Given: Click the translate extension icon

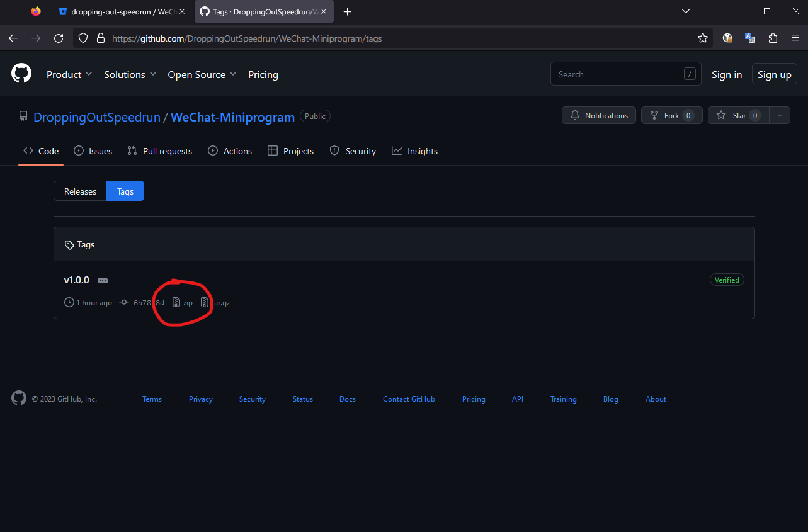Looking at the screenshot, I should (x=750, y=38).
